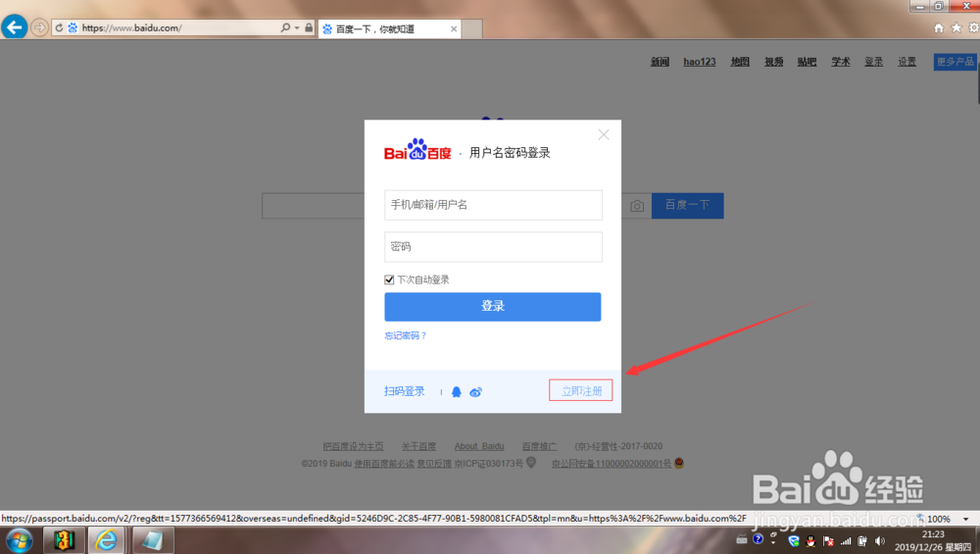Open the 使用百度前必读 footer link

point(384,464)
